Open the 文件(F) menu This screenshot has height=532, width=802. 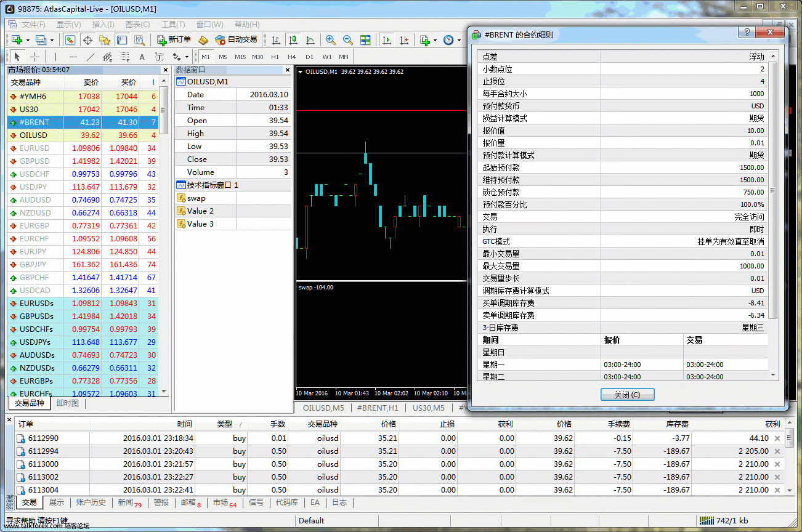click(34, 25)
